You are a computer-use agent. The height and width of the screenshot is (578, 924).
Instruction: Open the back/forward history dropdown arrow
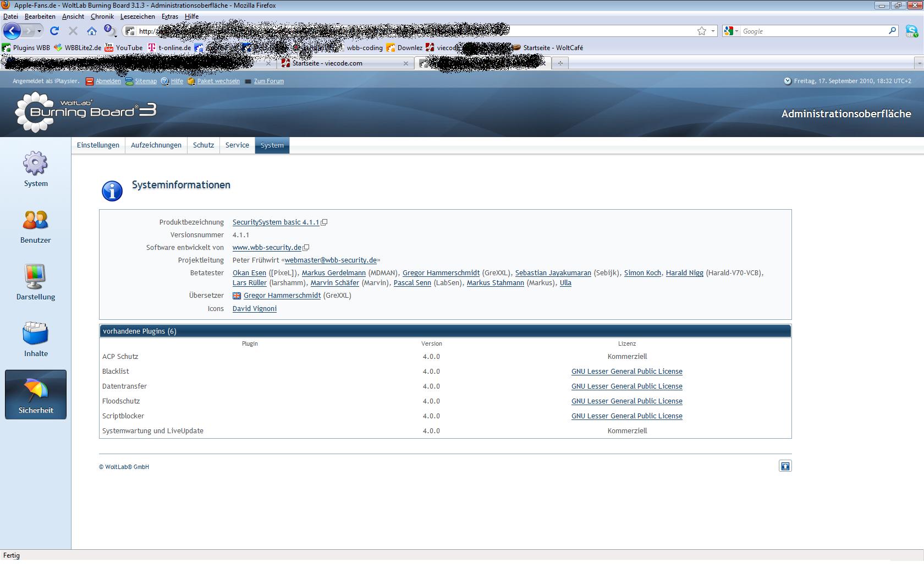39,31
